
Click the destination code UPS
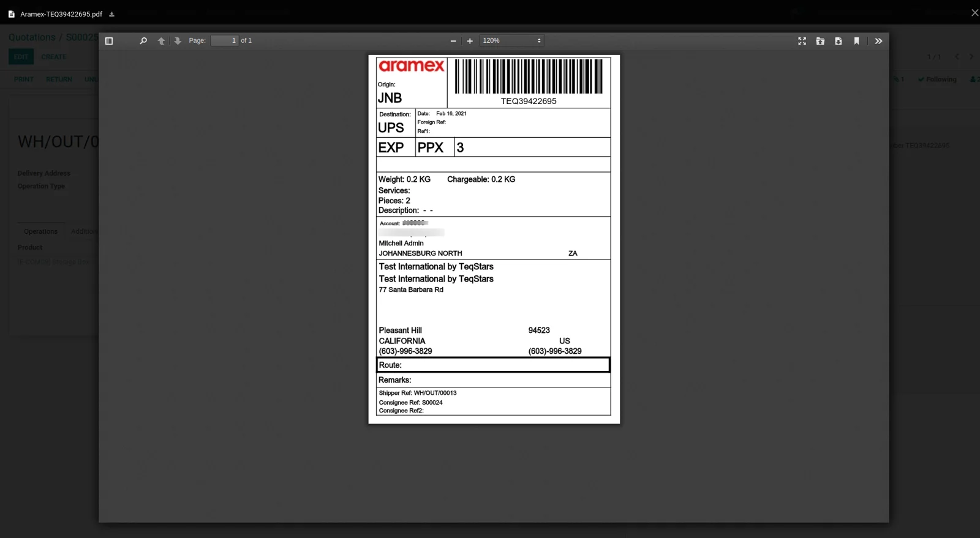[x=391, y=128]
